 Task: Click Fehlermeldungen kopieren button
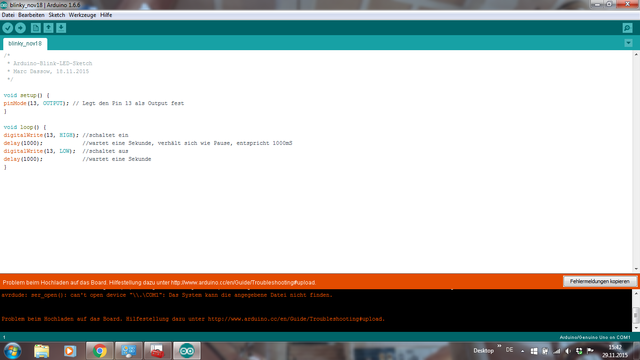pyautogui.click(x=600, y=281)
